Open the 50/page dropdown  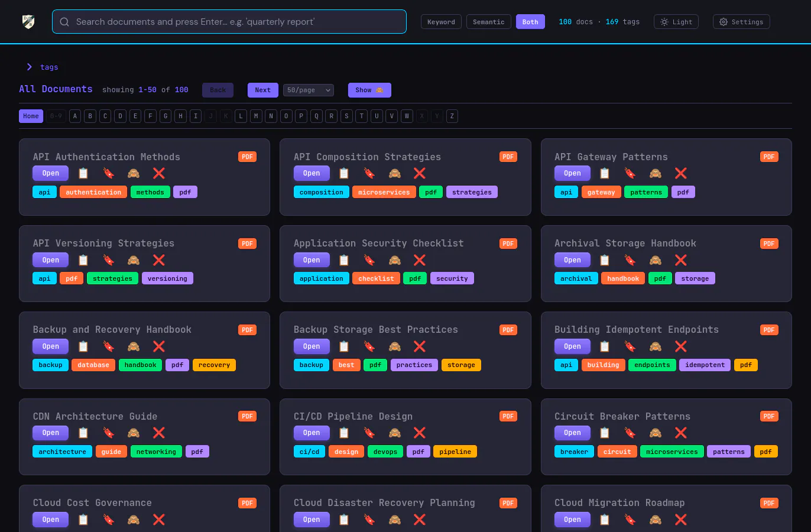click(309, 90)
